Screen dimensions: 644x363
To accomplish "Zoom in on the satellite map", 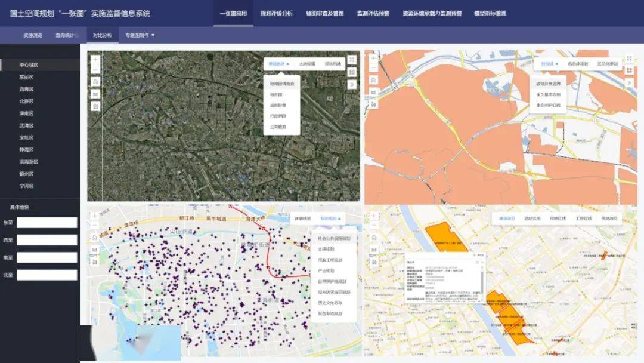I will click(x=95, y=60).
